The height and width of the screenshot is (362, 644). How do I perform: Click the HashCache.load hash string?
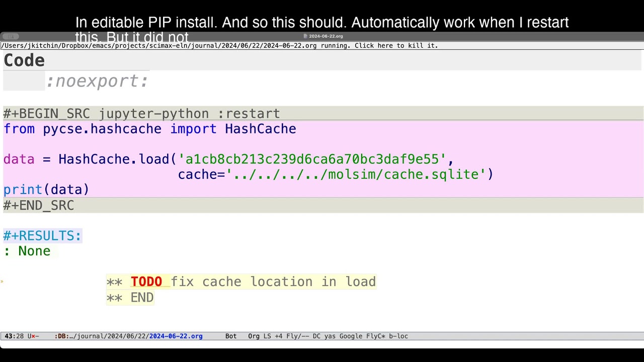tap(312, 159)
